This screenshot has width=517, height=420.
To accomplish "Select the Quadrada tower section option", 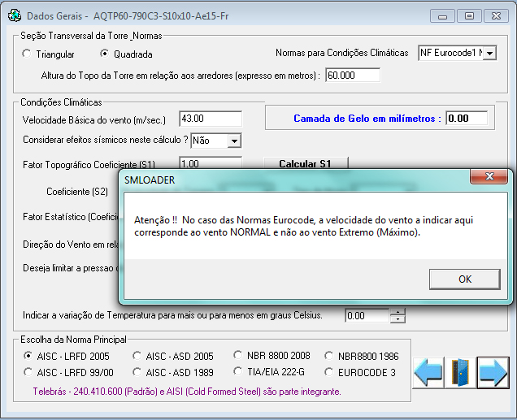I will click(x=105, y=54).
